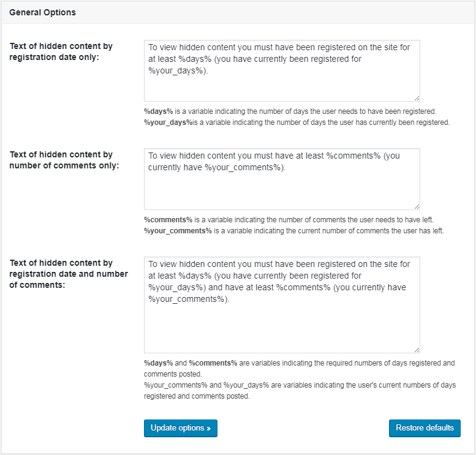Click bold %your_days% variable in help text
The width and height of the screenshot is (476, 455).
click(168, 122)
